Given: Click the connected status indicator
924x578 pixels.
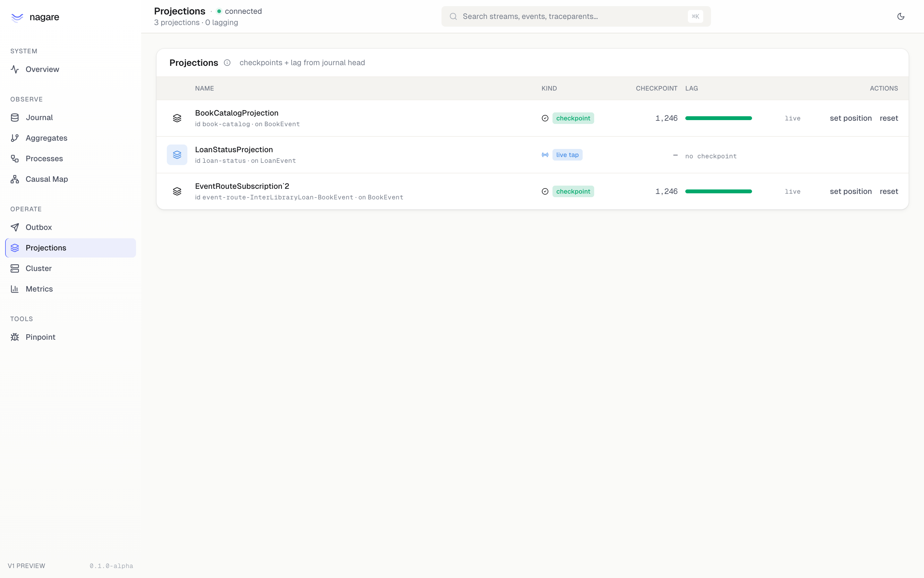Looking at the screenshot, I should 239,11.
